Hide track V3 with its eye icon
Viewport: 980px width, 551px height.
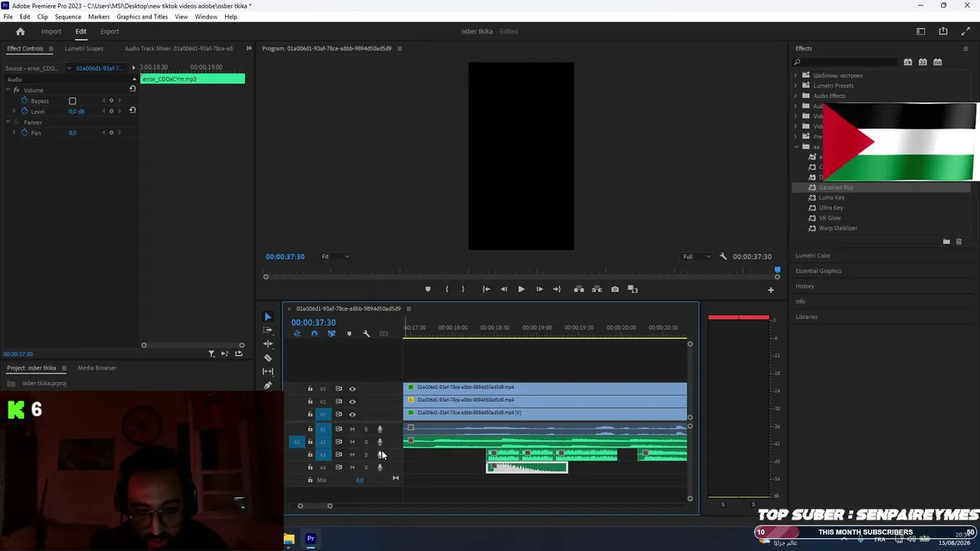tap(352, 389)
